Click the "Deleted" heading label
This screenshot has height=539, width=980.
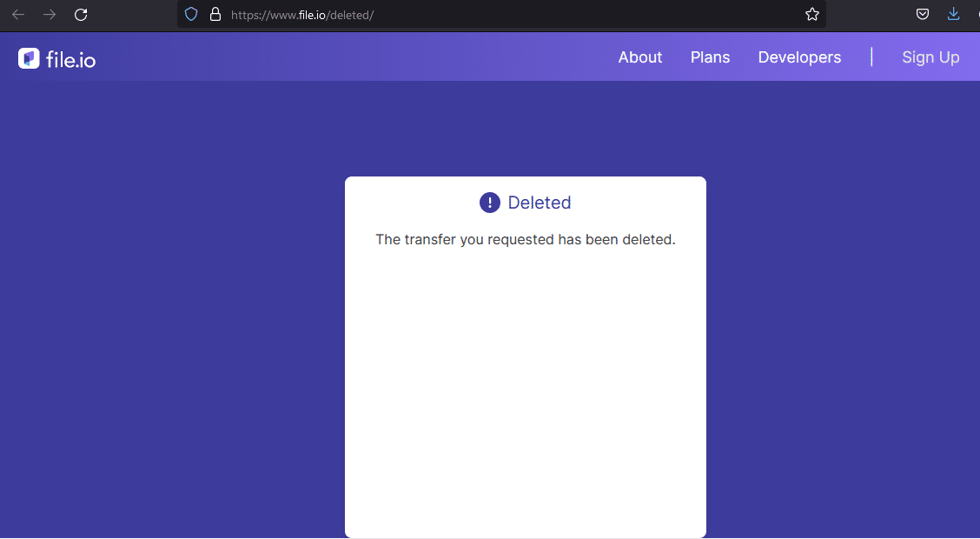539,202
